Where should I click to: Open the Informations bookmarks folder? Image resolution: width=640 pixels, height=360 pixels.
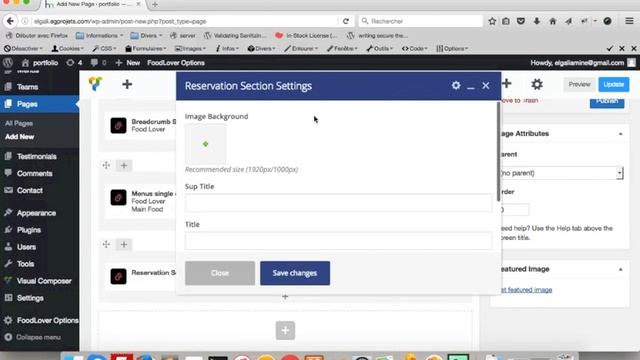click(100, 36)
